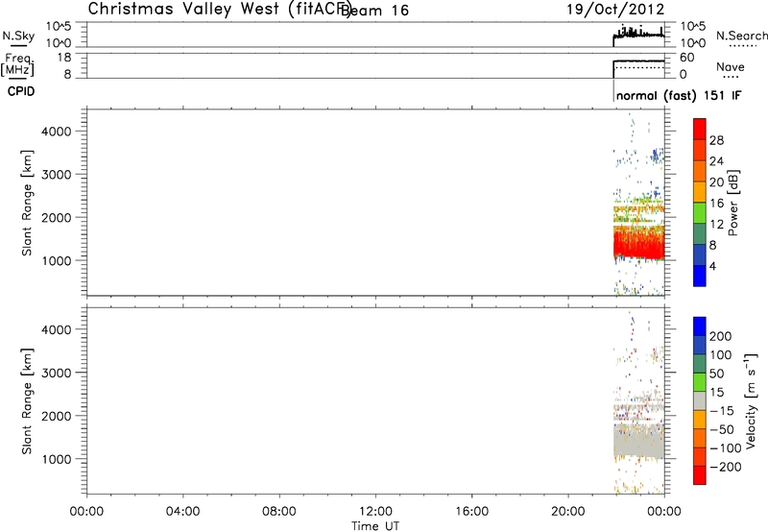Click the 08:00 time tick label

coord(279,512)
